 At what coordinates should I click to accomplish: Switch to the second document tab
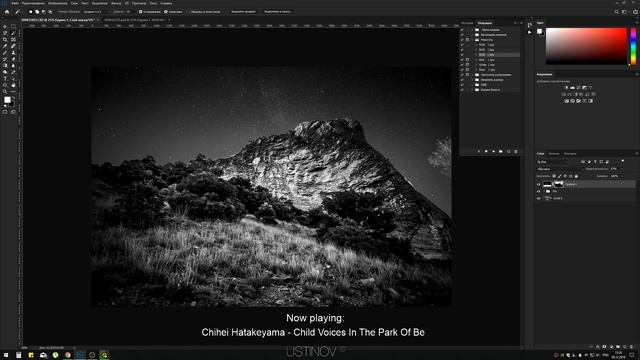tap(135, 20)
